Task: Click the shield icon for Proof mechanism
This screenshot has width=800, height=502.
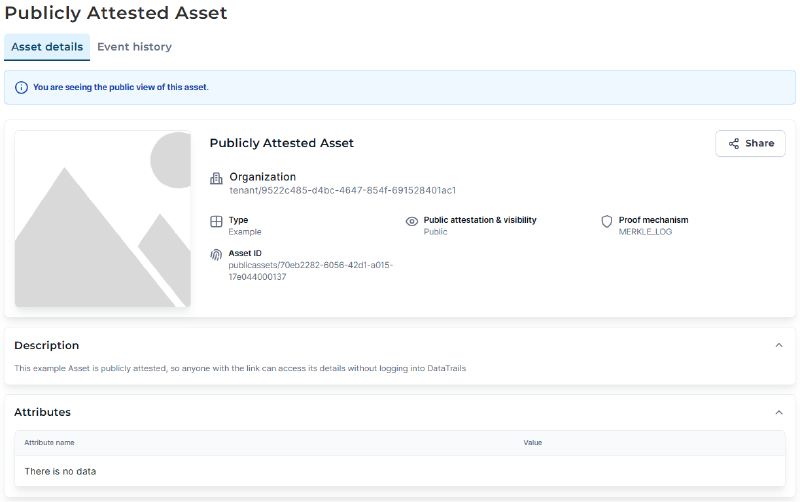Action: point(606,221)
